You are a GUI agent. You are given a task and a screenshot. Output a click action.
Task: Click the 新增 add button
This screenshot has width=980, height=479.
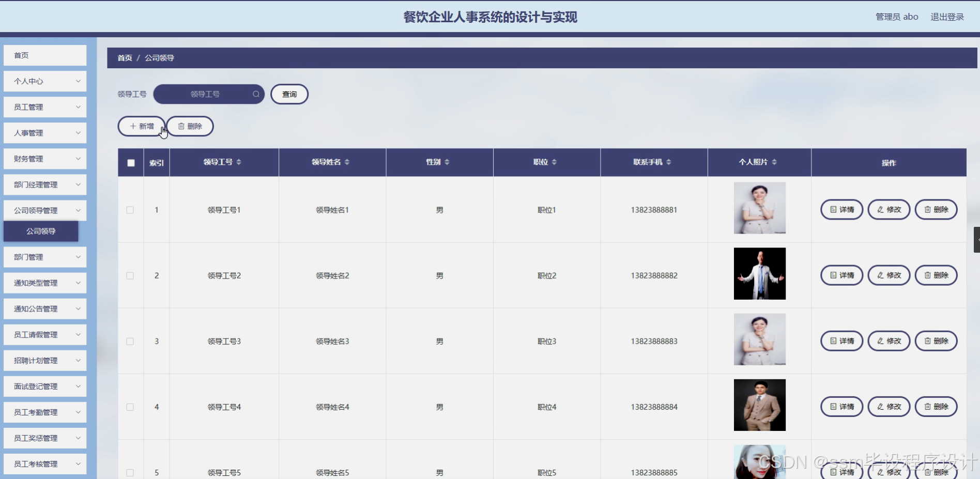(142, 126)
